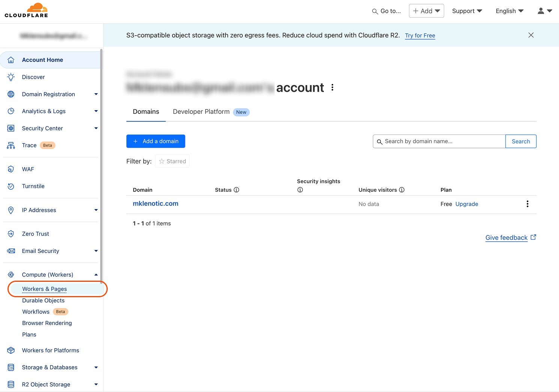Open Plans under Compute
The height and width of the screenshot is (392, 559).
pos(29,335)
